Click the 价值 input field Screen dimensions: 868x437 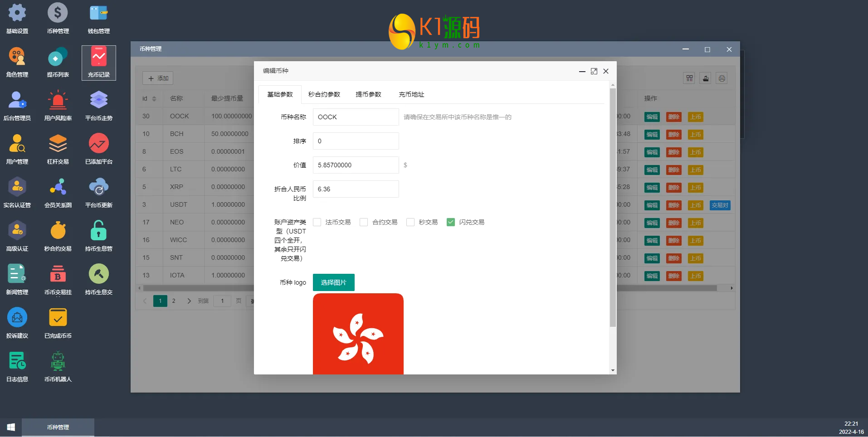point(356,165)
